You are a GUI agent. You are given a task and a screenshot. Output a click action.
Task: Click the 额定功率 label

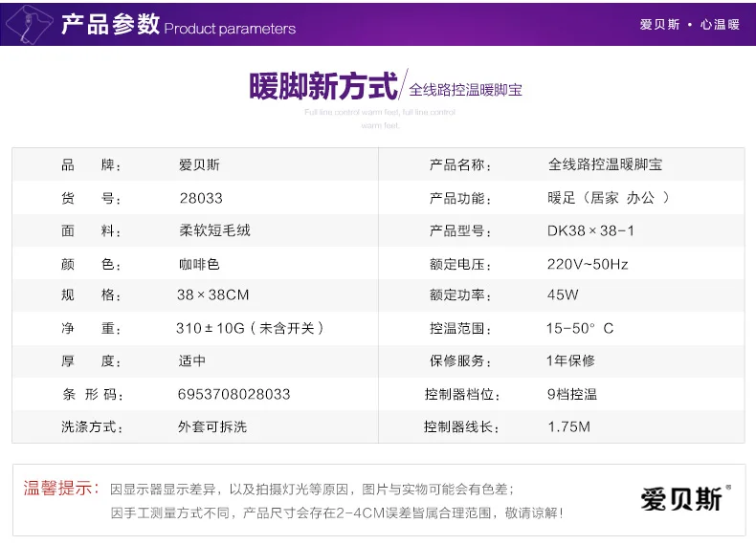click(460, 294)
